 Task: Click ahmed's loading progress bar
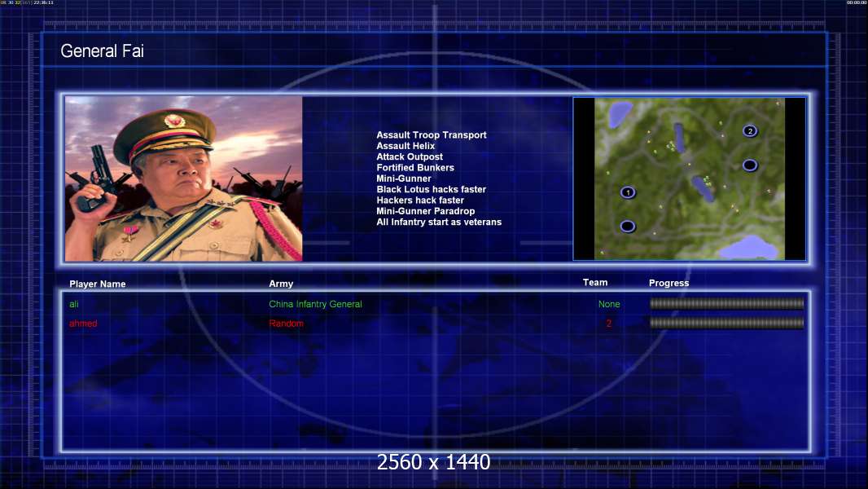tap(726, 323)
